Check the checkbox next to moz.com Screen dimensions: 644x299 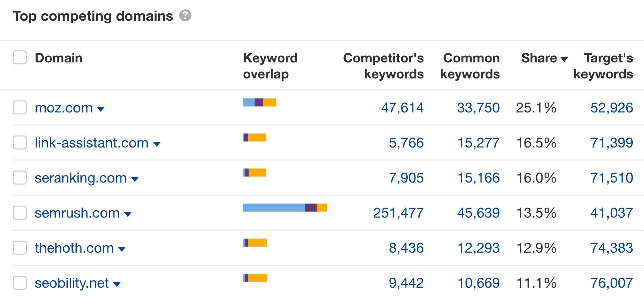20,107
